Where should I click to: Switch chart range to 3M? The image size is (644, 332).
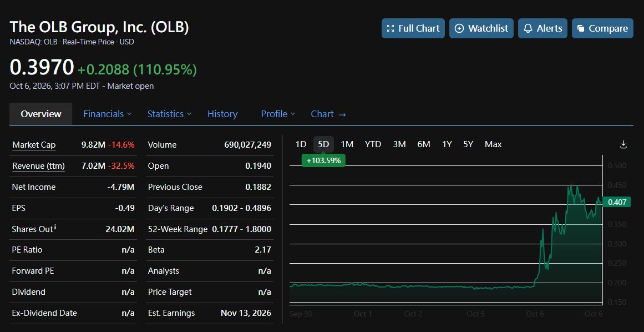(x=399, y=144)
